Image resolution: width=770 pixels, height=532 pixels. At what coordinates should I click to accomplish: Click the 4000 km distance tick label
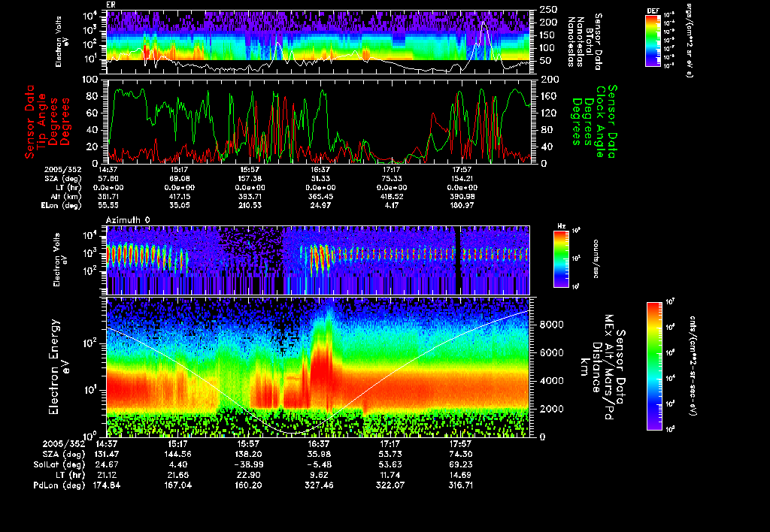pyautogui.click(x=551, y=380)
